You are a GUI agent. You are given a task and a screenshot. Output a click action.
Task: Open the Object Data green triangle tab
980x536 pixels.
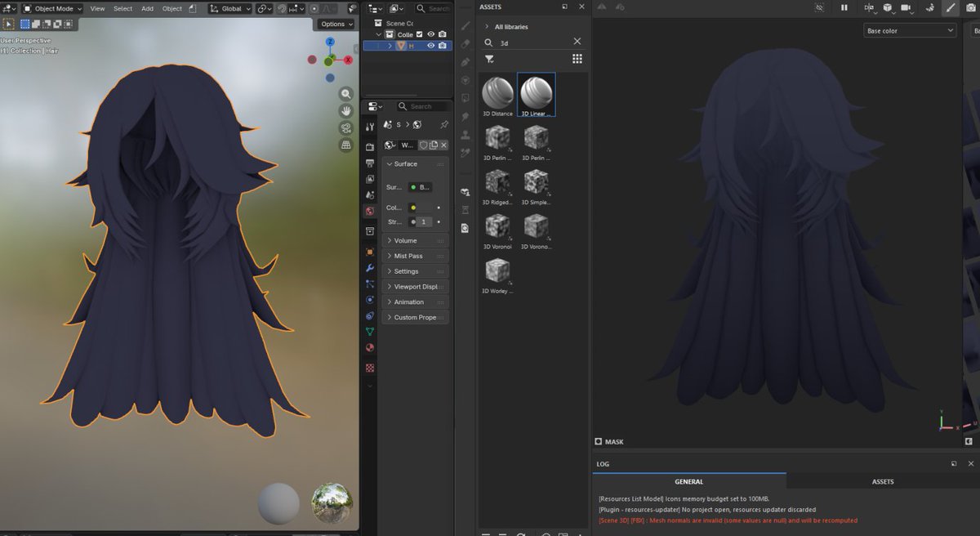[x=370, y=332]
